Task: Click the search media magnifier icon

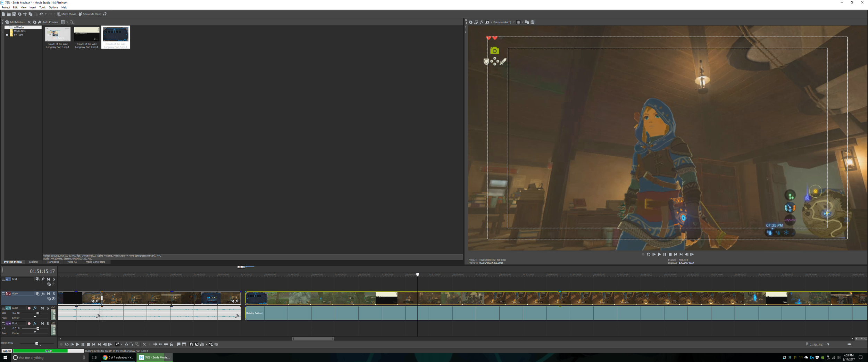Action: tap(72, 22)
